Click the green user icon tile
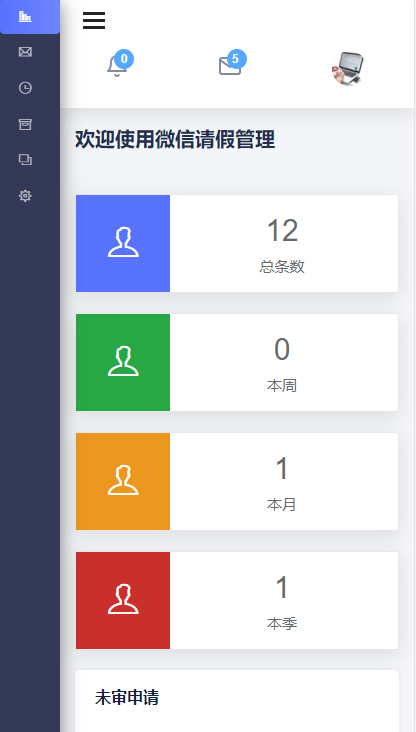This screenshot has height=732, width=416. 123,362
